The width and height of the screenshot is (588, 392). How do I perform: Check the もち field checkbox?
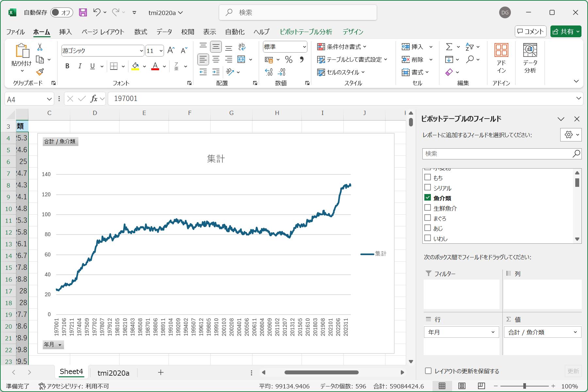click(x=428, y=177)
